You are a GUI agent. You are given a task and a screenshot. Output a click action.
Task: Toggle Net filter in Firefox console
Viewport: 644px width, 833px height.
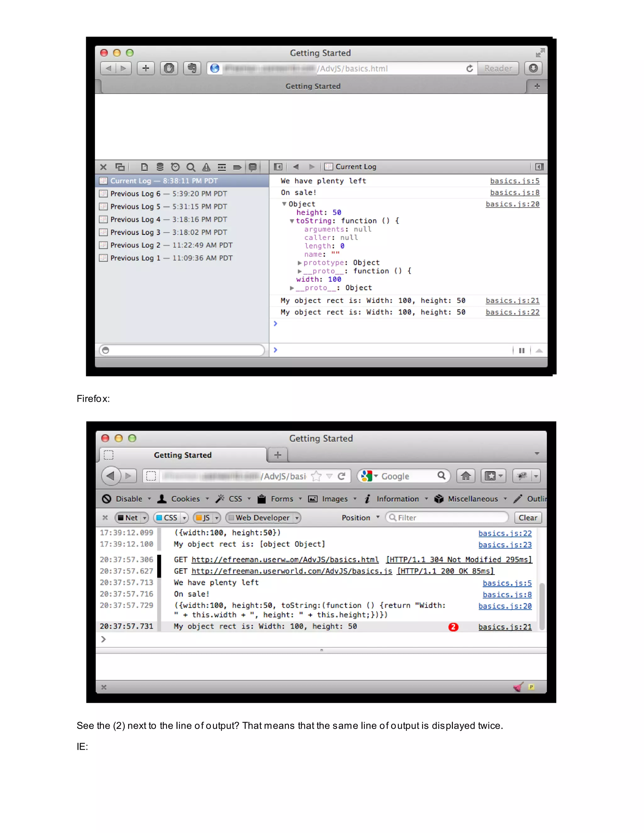tap(132, 518)
